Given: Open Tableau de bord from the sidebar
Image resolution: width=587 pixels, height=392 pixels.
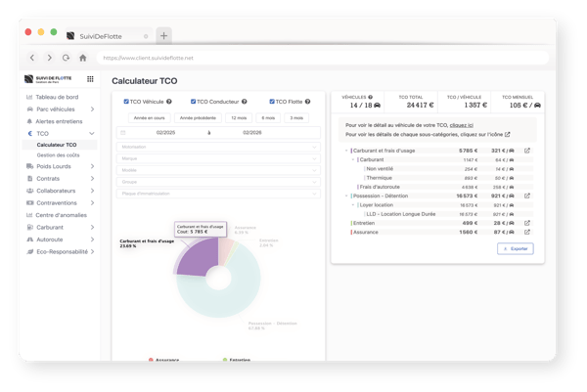Looking at the screenshot, I should [59, 97].
